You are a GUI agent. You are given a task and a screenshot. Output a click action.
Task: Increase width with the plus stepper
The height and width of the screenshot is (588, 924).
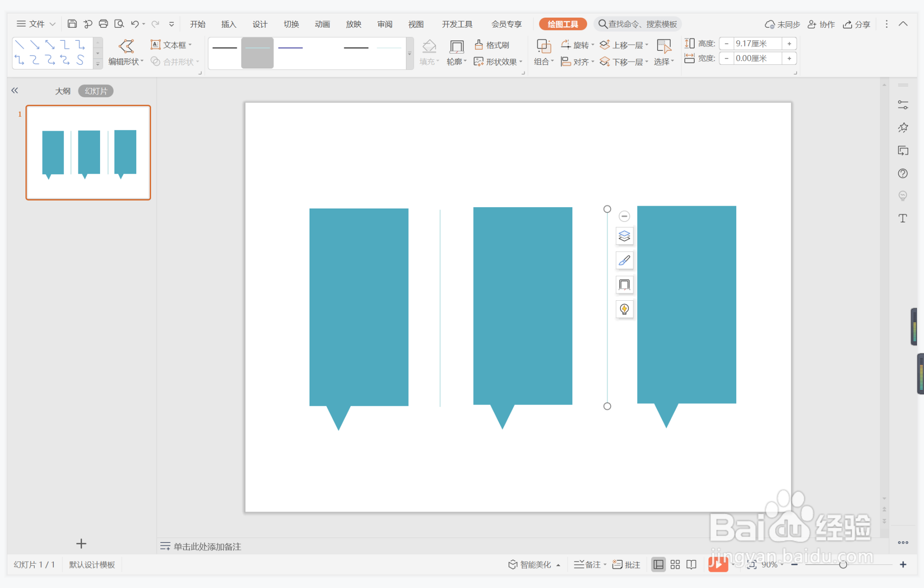789,58
